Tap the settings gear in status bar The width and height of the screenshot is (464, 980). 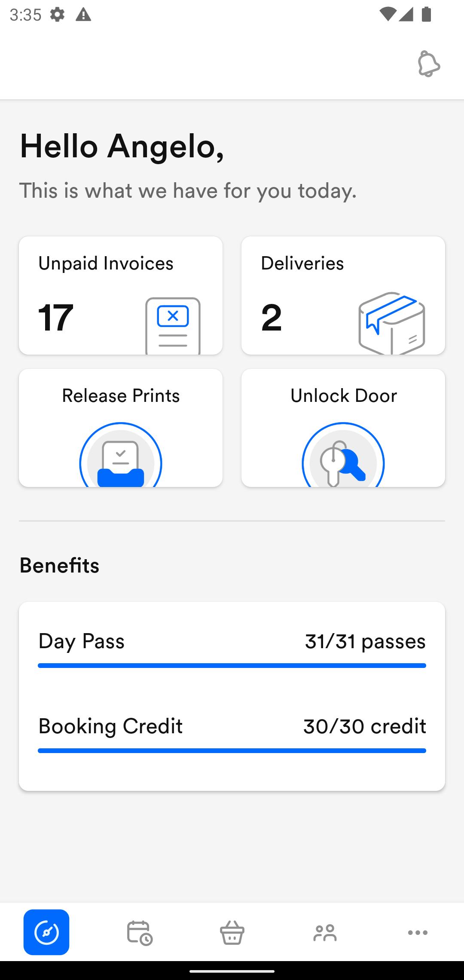click(57, 15)
